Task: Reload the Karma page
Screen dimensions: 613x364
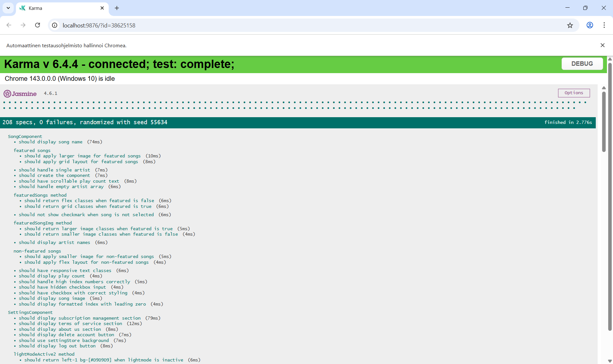Action: [x=37, y=25]
